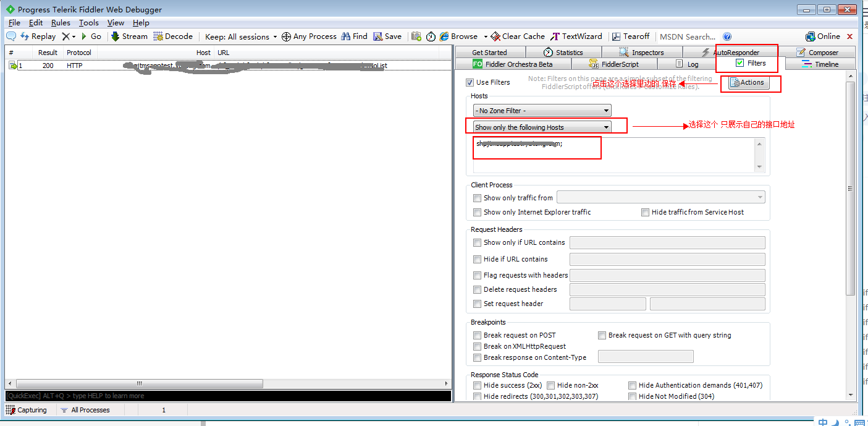
Task: Open the Rules menu
Action: [61, 22]
